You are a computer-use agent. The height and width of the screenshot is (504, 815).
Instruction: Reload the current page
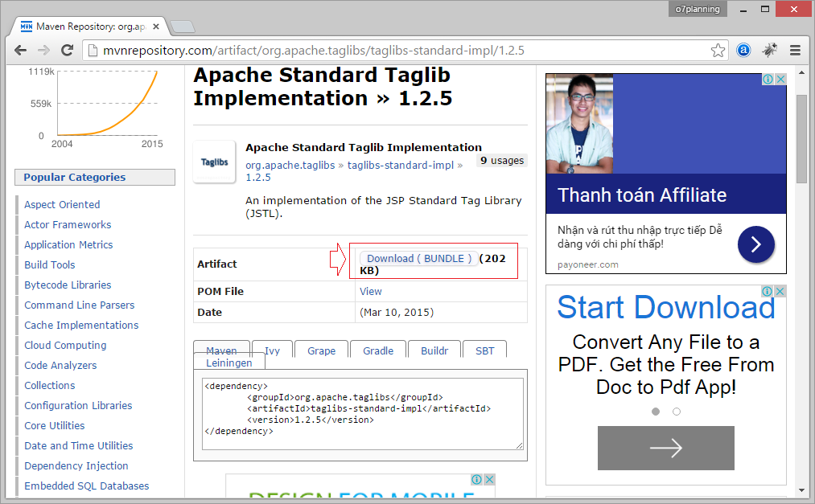click(x=67, y=51)
